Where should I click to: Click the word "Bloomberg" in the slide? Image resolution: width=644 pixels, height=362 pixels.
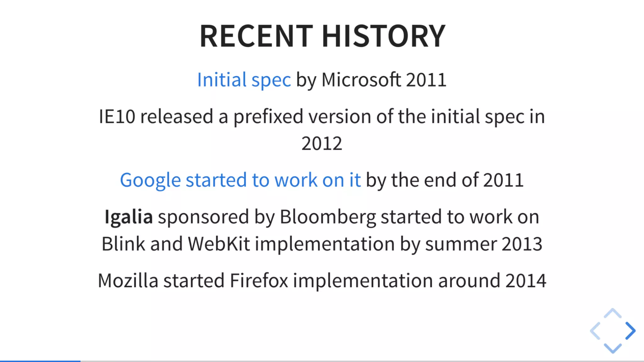tap(328, 217)
